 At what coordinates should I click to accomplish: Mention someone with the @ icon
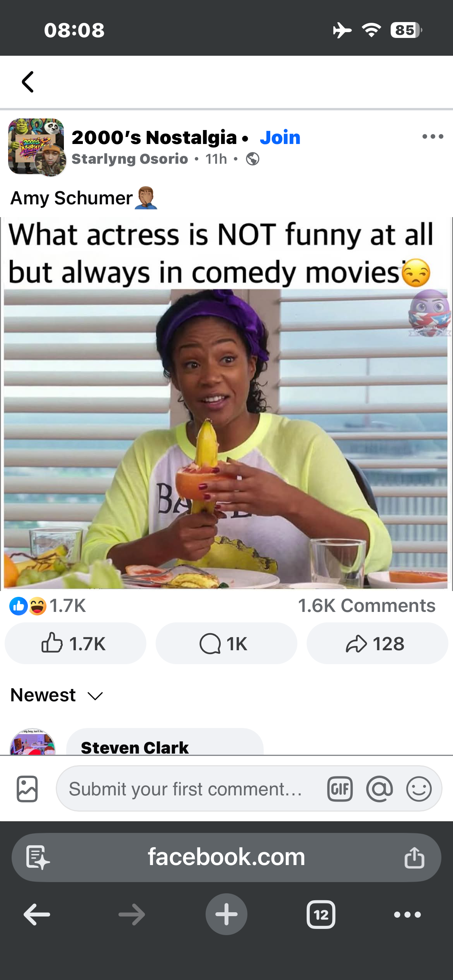[x=379, y=789]
